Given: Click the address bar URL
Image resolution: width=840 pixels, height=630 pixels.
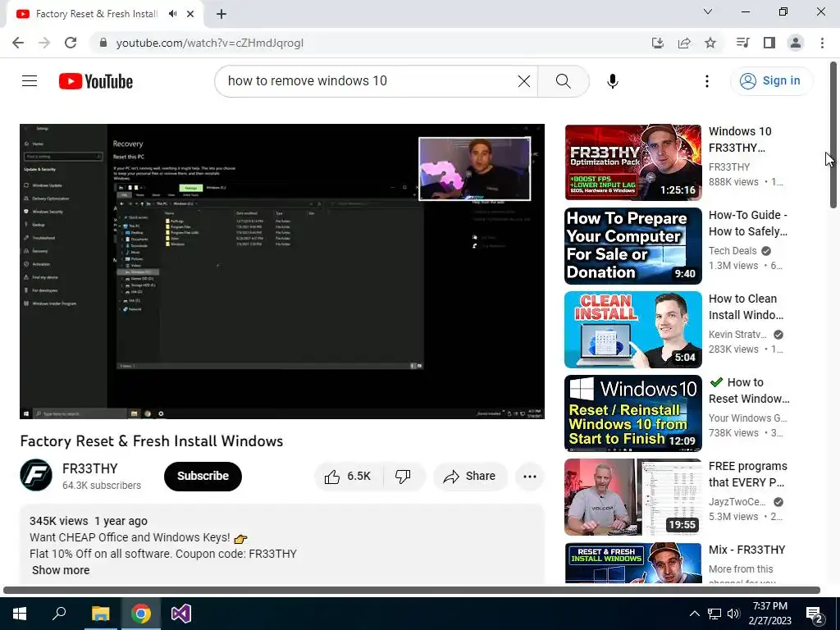Looking at the screenshot, I should point(209,43).
